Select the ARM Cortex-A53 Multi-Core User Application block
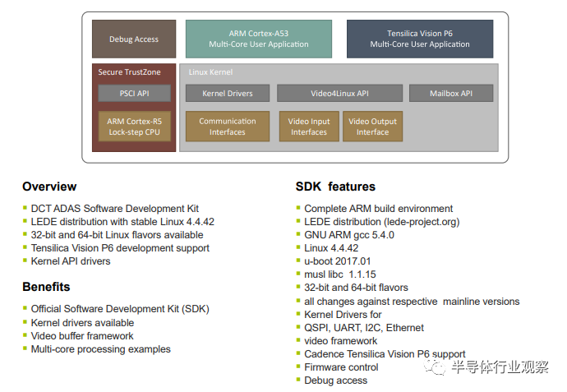The height and width of the screenshot is (392, 567). 259,39
